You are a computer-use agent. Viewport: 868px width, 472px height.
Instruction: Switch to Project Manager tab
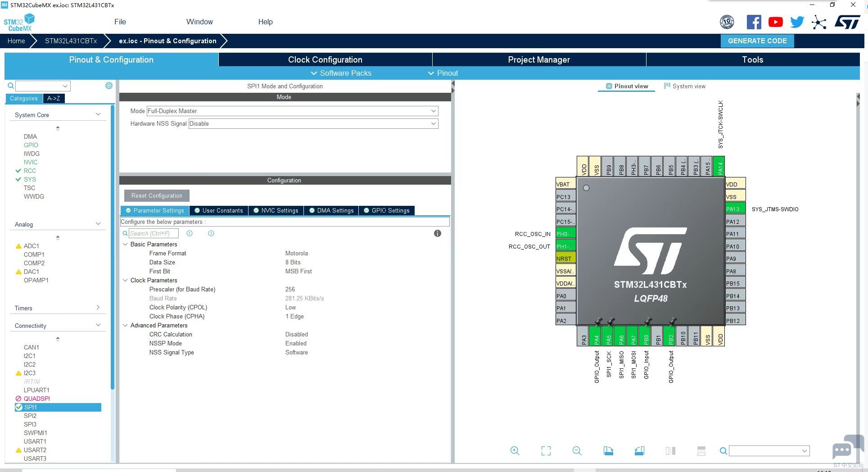[539, 59]
